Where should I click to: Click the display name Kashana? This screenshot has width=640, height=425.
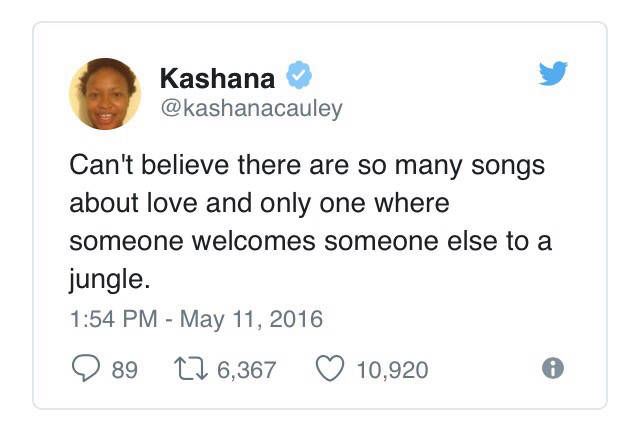pos(218,76)
